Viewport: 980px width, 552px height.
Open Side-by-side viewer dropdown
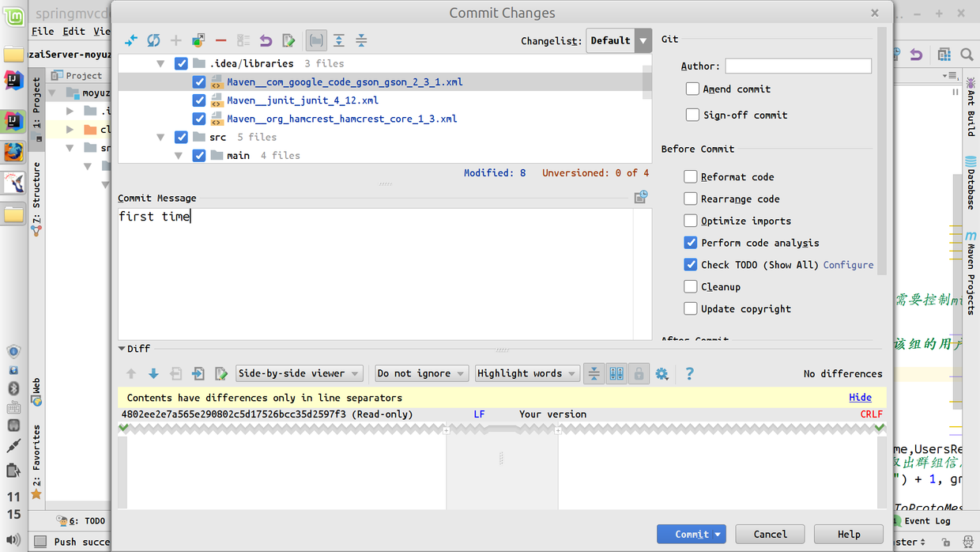pyautogui.click(x=300, y=373)
